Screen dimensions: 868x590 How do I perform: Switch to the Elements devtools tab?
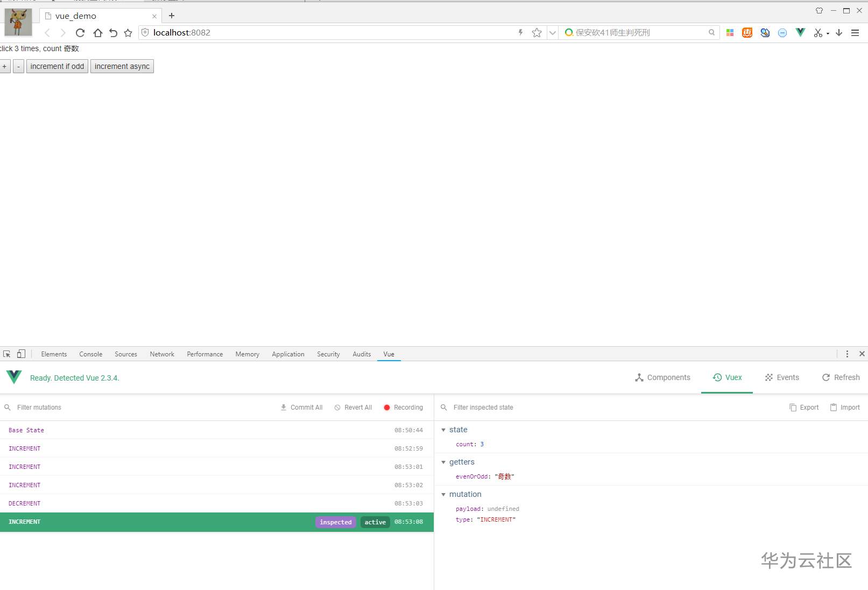[x=54, y=354]
